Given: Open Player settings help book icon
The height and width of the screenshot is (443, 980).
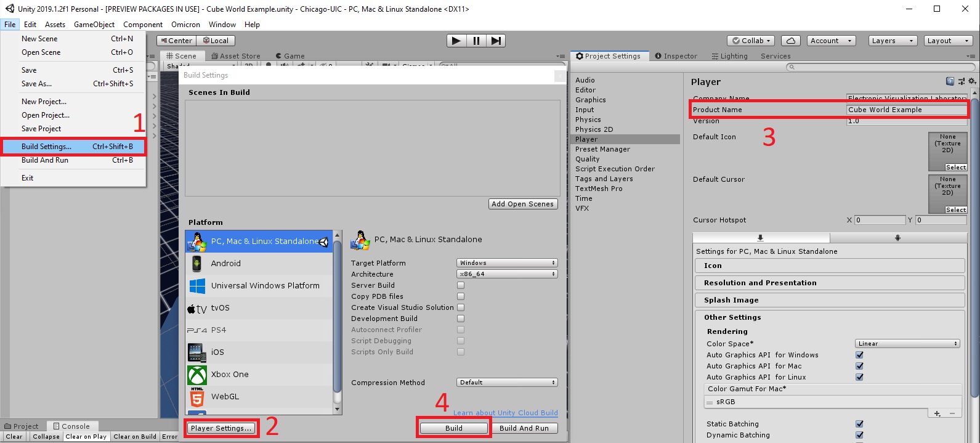Looking at the screenshot, I should 950,81.
